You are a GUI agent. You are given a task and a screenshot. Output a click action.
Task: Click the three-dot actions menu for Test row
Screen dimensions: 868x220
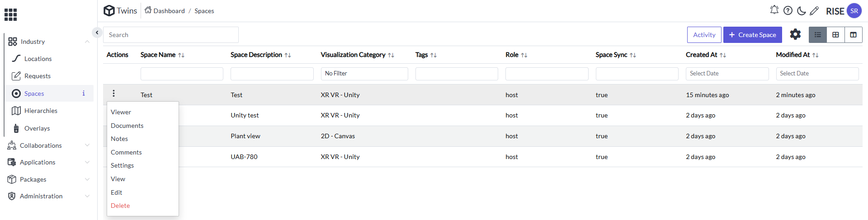click(113, 93)
